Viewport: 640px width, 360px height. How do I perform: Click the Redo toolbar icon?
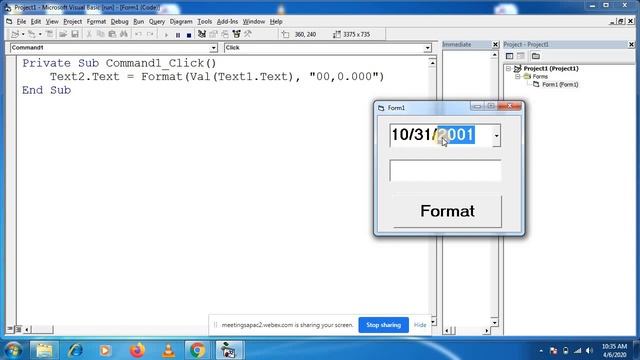coord(150,34)
